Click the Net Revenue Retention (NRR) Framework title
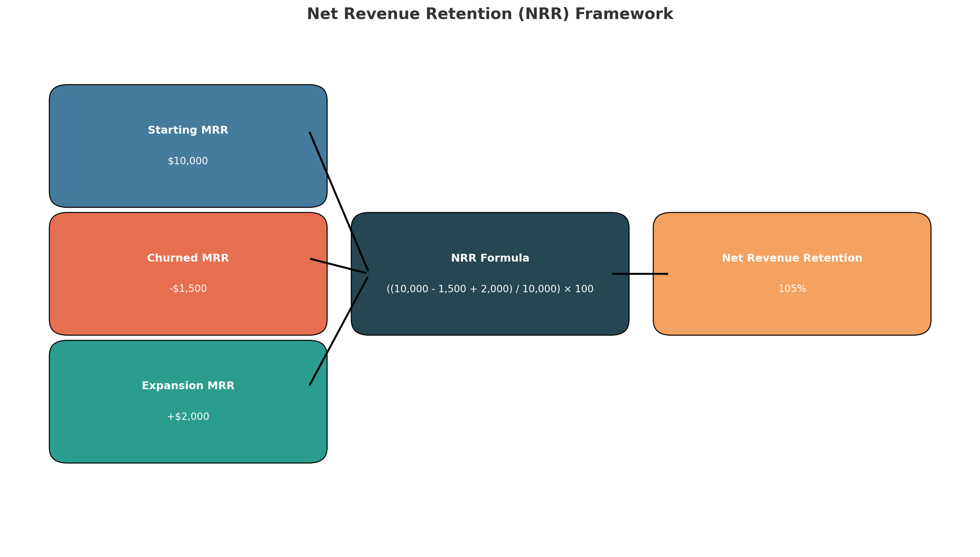The image size is (980, 557). coord(490,14)
